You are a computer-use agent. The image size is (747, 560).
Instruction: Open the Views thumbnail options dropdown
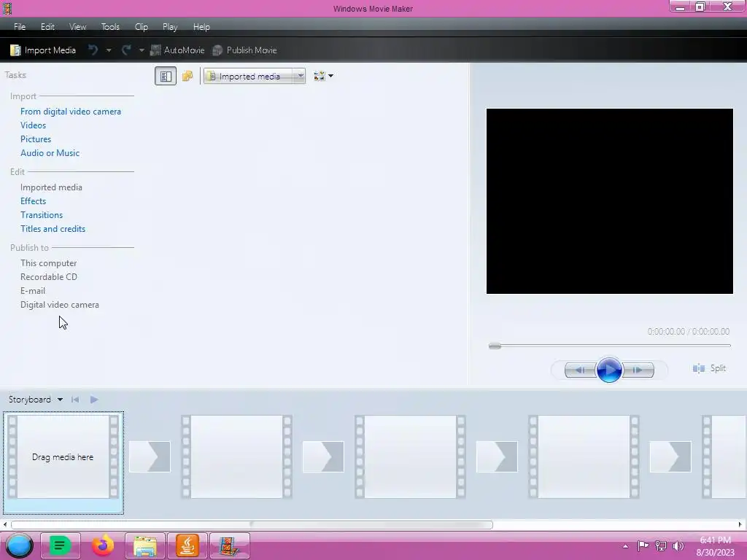(323, 76)
